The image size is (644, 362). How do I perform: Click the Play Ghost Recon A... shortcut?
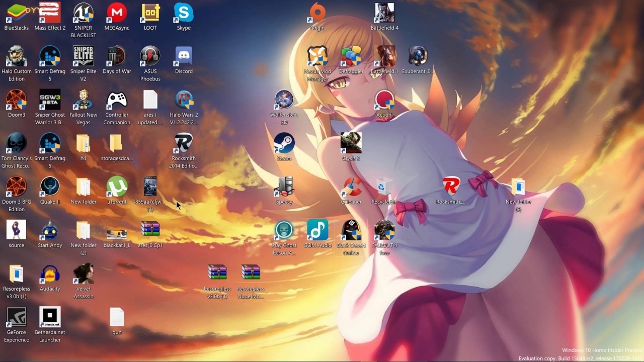[x=284, y=230]
